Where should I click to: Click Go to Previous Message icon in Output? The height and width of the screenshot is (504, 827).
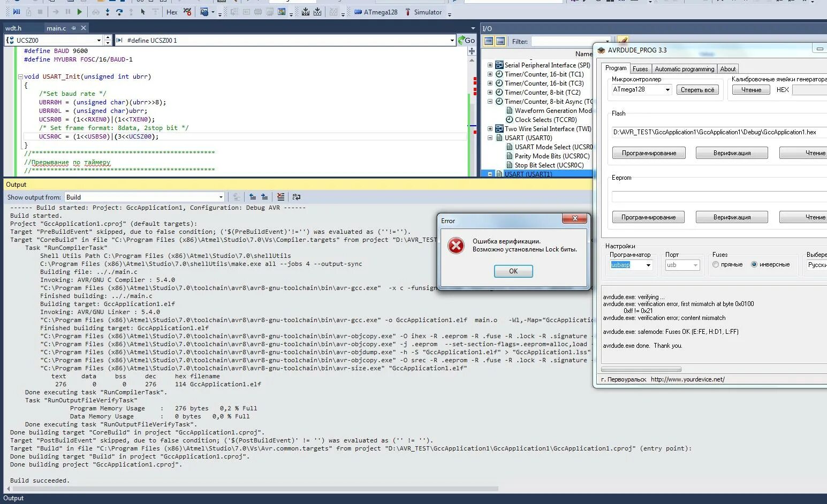coord(253,197)
